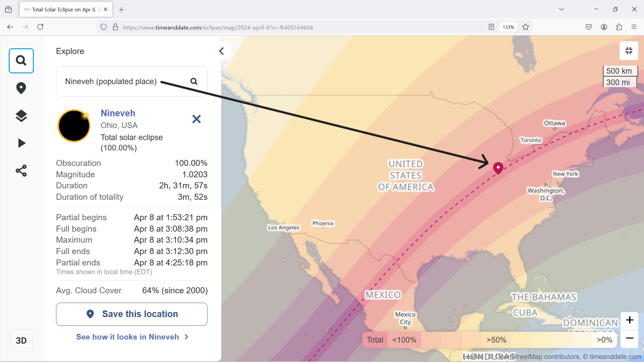This screenshot has width=644, height=362.
Task: Click the magnifier search button in search box
Action: tap(194, 81)
